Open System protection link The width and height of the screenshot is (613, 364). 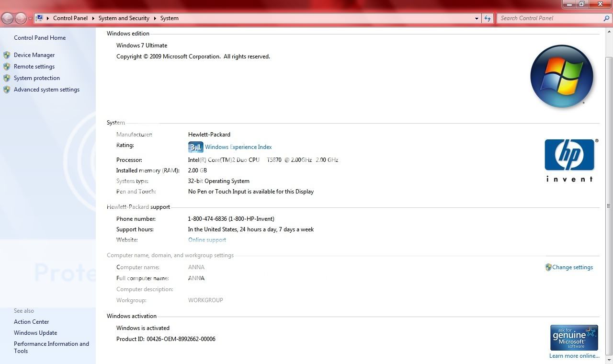point(37,78)
